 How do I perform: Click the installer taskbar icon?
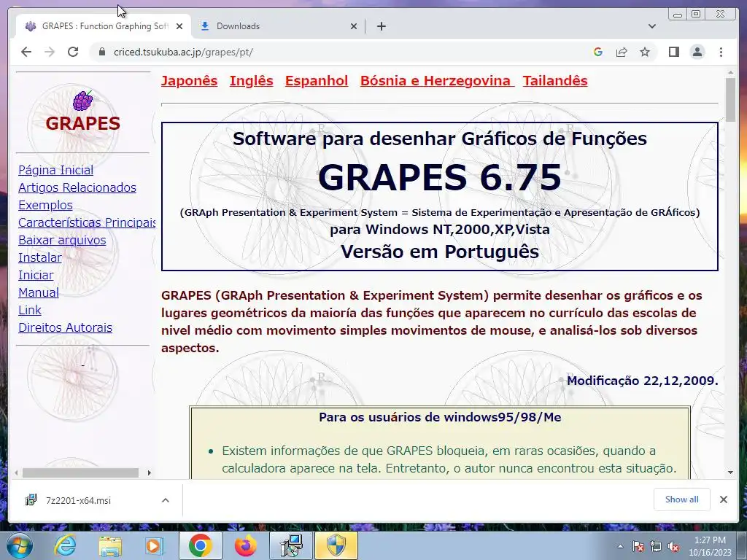tap(291, 545)
